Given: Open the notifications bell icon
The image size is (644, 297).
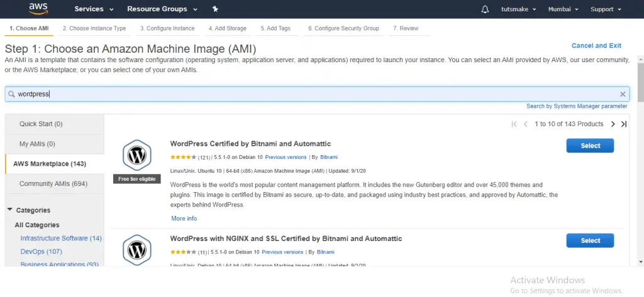Looking at the screenshot, I should 485,9.
